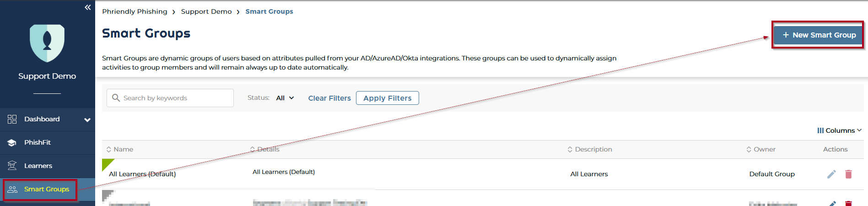Image resolution: width=868 pixels, height=206 pixels.
Task: Open the PhishFit sidebar menu item
Action: 38,142
